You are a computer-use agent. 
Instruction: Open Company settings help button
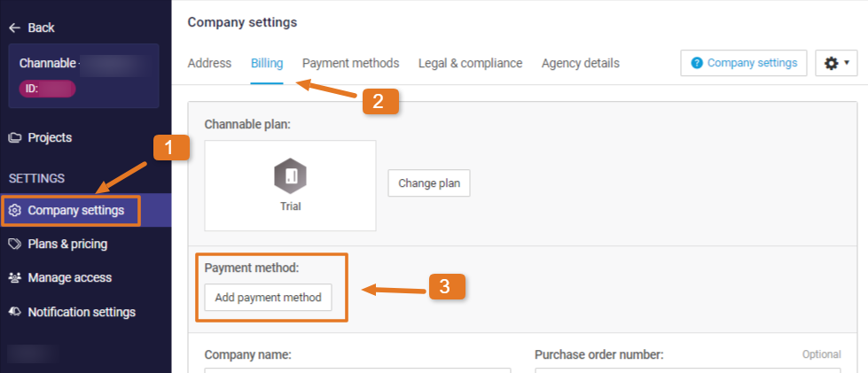(744, 63)
